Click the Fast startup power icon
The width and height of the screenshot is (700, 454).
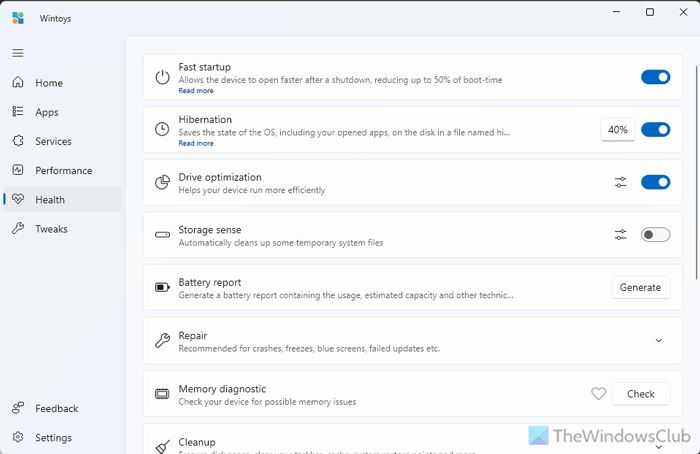point(162,77)
